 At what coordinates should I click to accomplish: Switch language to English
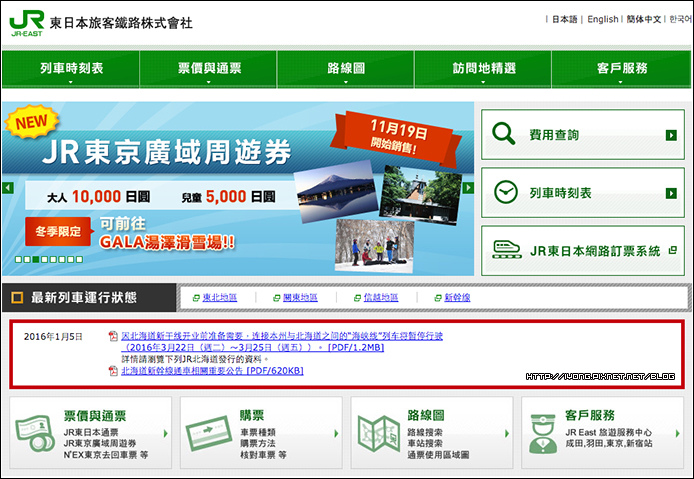602,19
